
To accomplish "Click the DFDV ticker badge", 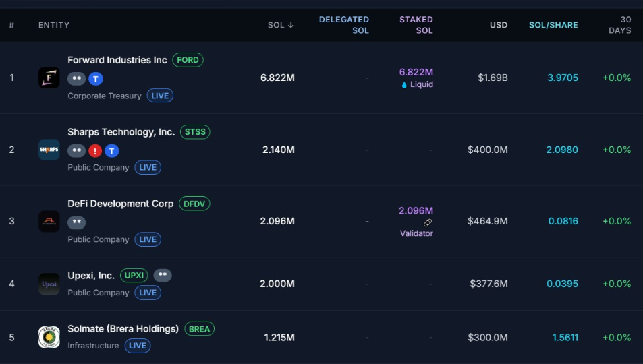I will 194,204.
